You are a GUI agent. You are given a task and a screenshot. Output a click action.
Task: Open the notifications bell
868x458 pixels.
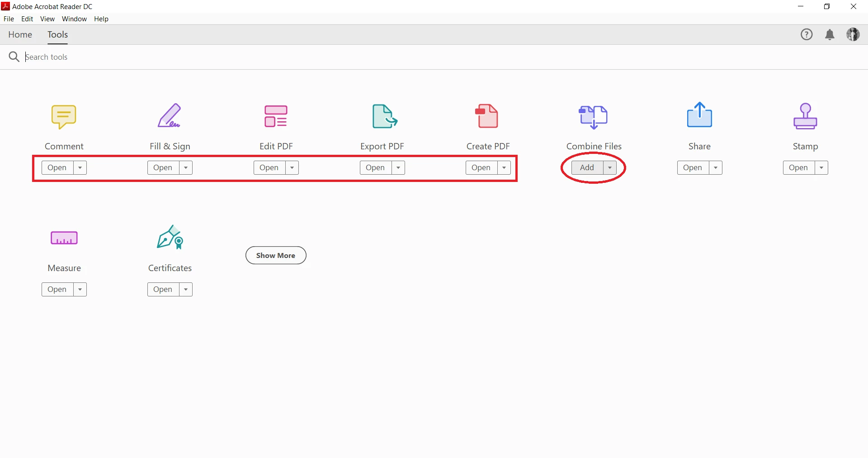(830, 35)
